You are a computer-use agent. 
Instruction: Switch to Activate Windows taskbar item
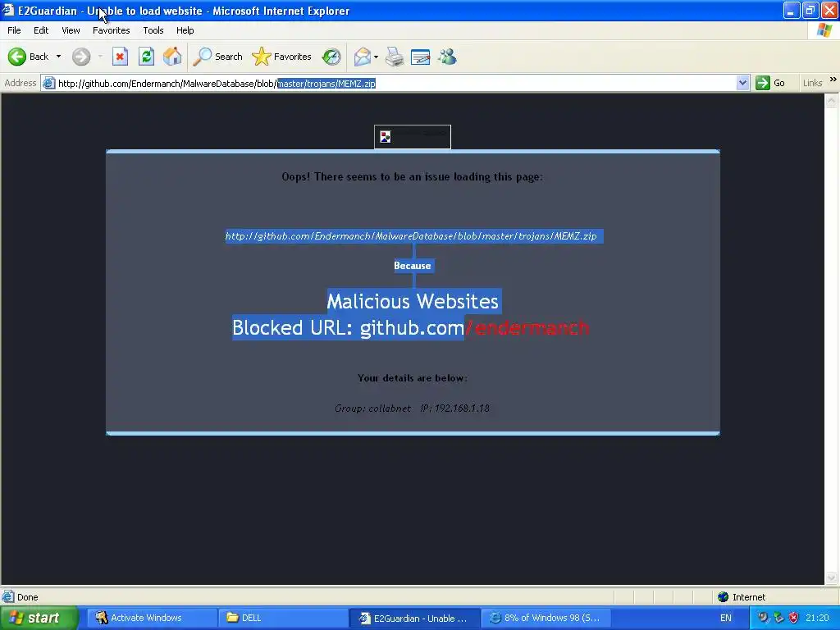pyautogui.click(x=151, y=619)
